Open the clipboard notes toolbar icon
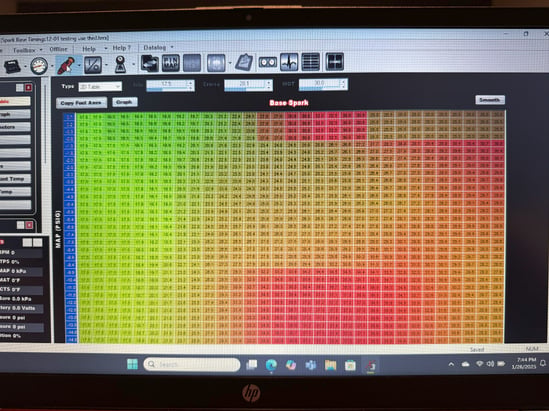The height and width of the screenshot is (411, 549). (244, 62)
